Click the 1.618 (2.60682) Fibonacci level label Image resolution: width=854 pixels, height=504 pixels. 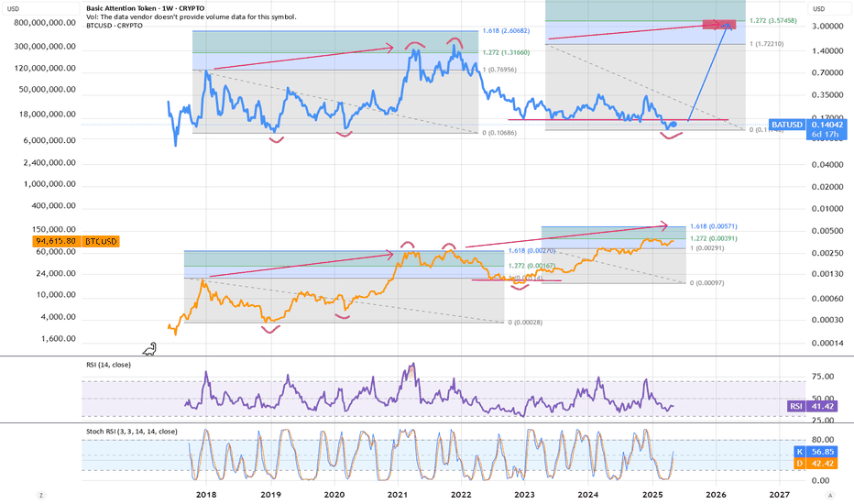click(x=506, y=31)
